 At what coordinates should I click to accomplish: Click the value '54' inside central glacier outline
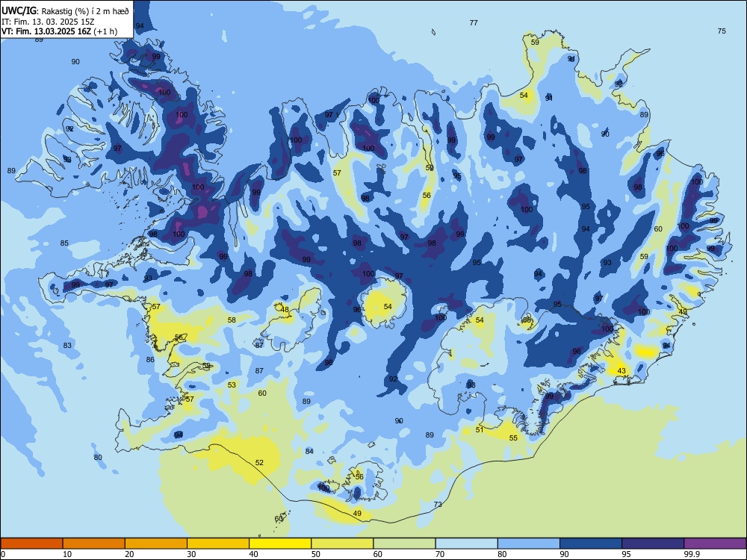point(388,307)
